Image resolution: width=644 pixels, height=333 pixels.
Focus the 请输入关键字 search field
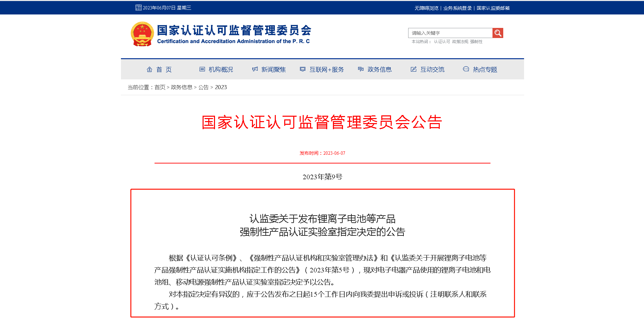pos(450,33)
